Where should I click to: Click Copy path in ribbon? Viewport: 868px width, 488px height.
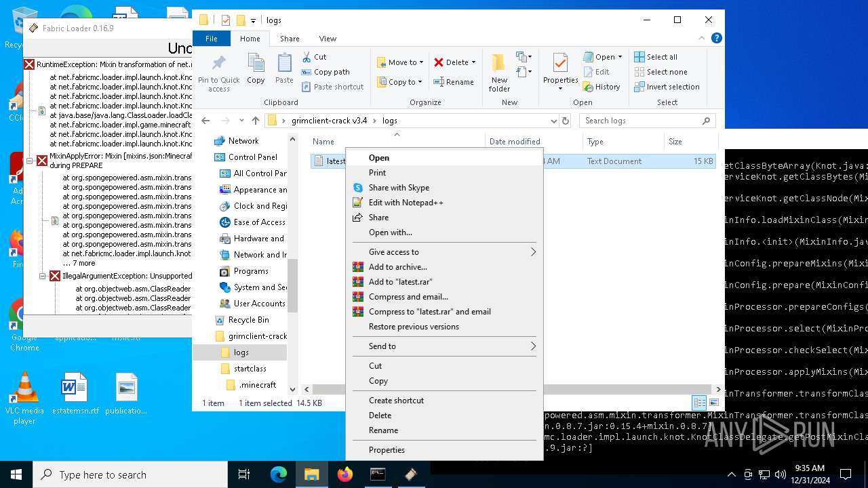click(x=325, y=72)
